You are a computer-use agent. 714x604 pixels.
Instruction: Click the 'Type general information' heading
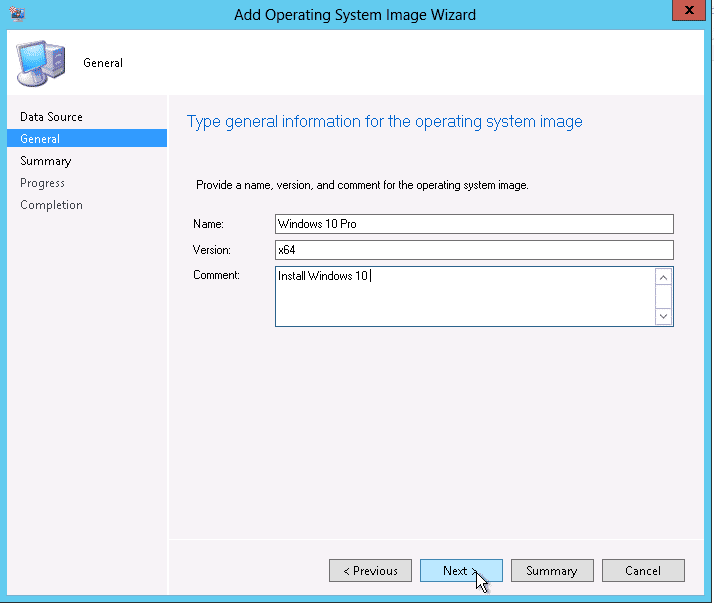[385, 122]
